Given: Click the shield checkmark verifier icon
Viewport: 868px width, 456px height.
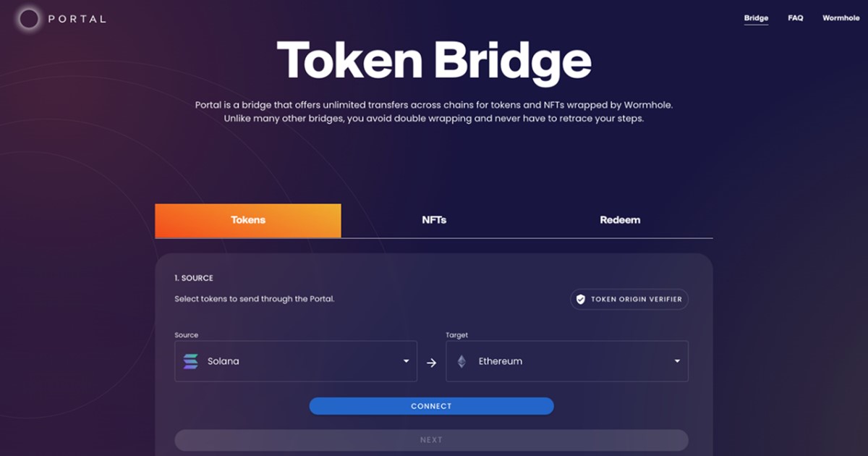Looking at the screenshot, I should click(580, 299).
